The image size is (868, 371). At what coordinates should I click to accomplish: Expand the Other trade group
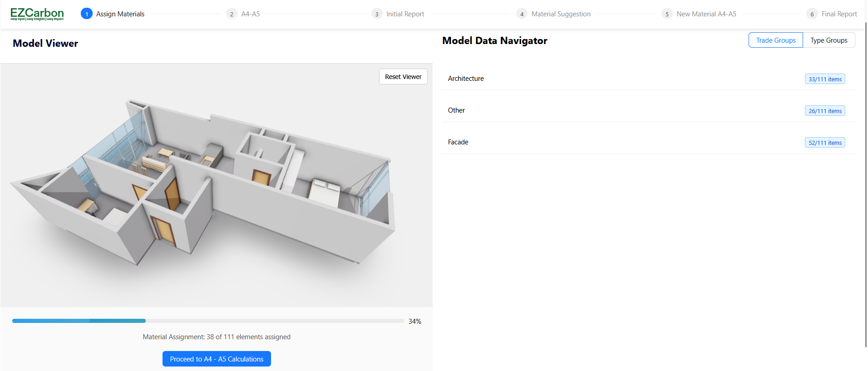[x=456, y=110]
